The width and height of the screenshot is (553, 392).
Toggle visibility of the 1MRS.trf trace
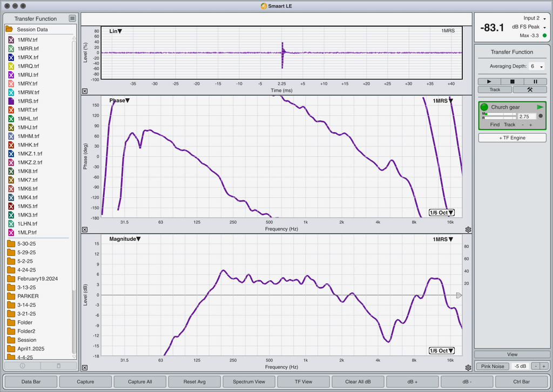[x=11, y=101]
